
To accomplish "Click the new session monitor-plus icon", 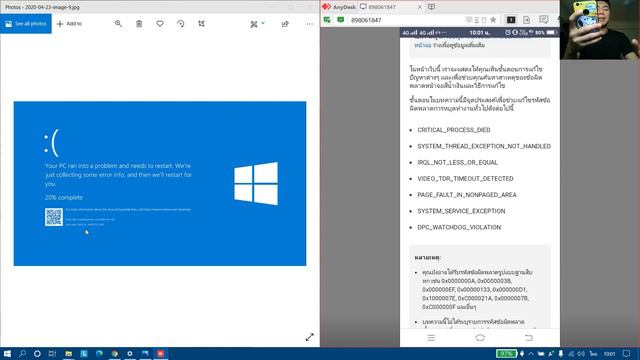I will coord(431,7).
